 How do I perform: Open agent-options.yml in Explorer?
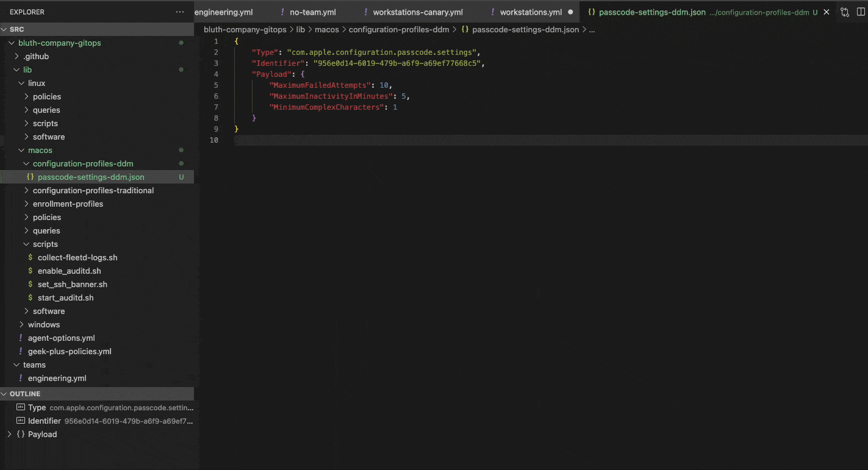[x=62, y=338]
